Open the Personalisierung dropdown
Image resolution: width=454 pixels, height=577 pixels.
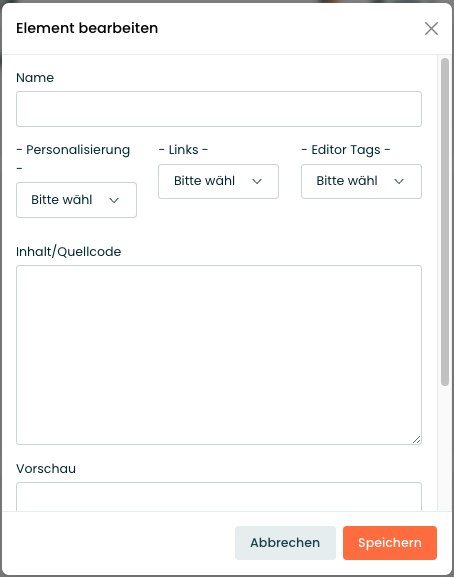click(x=77, y=200)
